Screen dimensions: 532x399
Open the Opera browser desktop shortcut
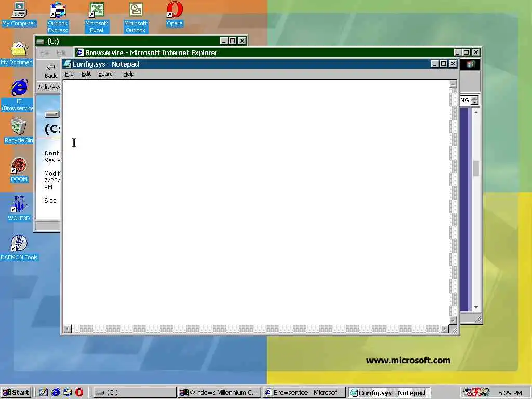175,14
